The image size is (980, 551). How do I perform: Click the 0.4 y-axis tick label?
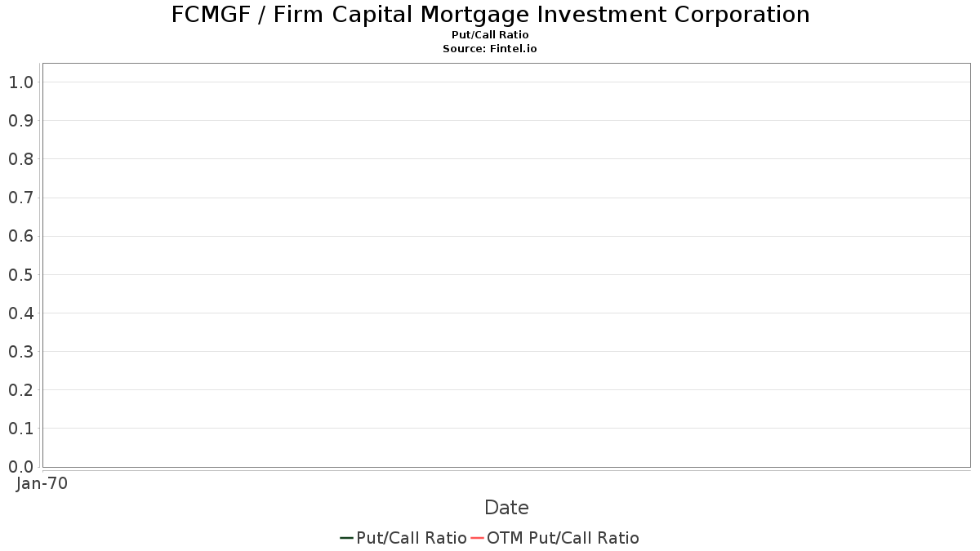[x=21, y=313]
